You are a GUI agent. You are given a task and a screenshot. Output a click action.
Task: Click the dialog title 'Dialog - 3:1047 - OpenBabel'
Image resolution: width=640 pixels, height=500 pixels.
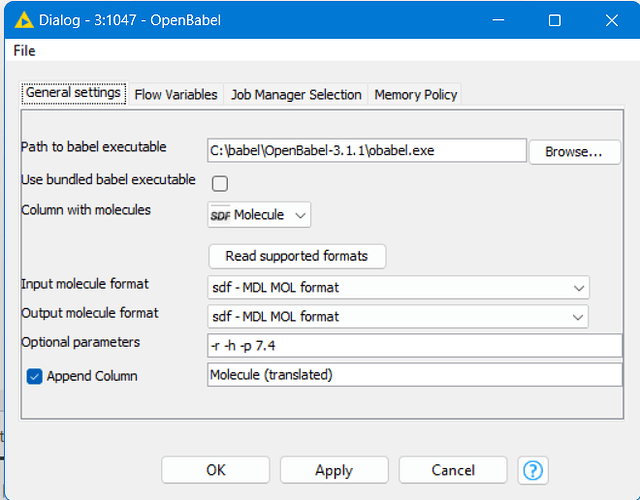coord(130,20)
